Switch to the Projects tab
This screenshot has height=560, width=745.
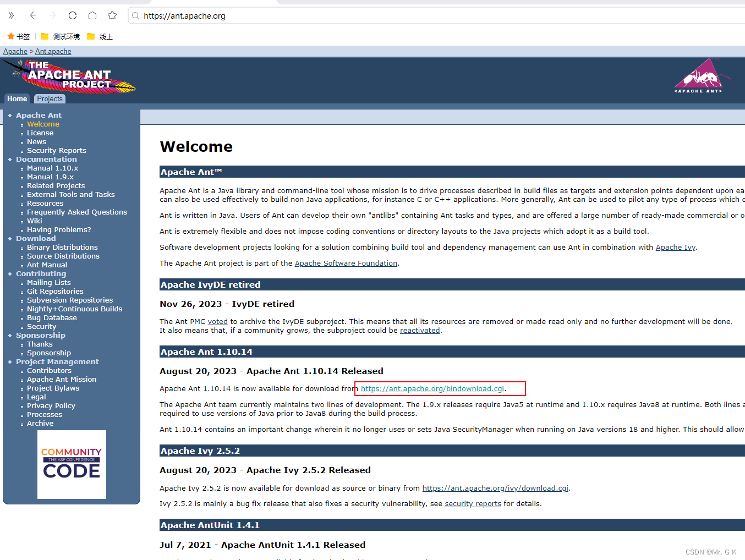(50, 99)
